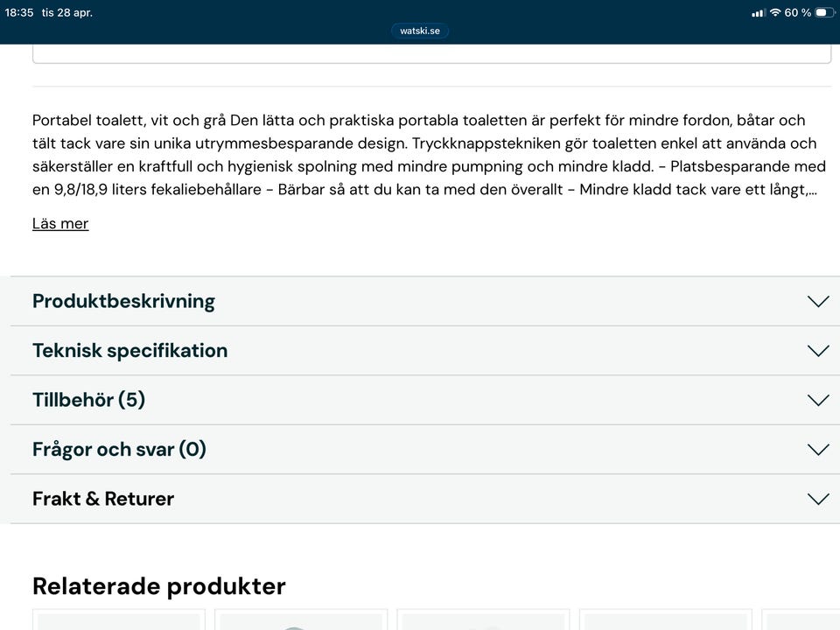This screenshot has height=630, width=840.
Task: Tap the down arrow for Tillbehör (5)
Action: pos(818,400)
